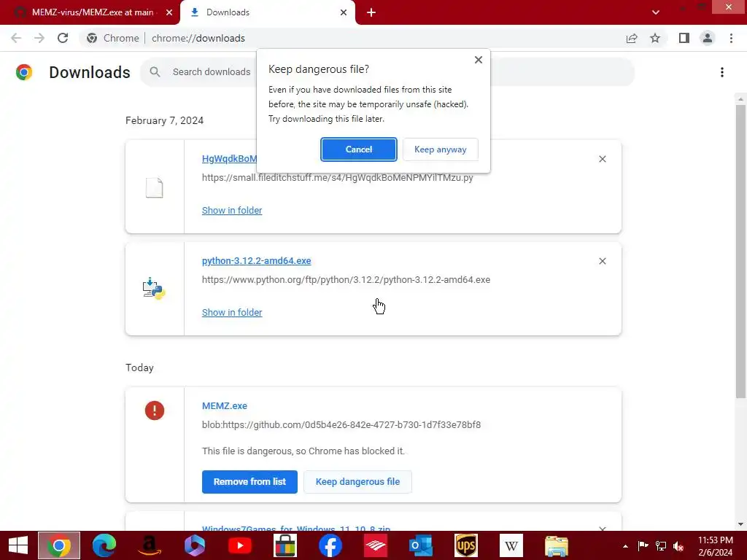Click the python.org download URL text
747x560 pixels.
click(x=346, y=280)
